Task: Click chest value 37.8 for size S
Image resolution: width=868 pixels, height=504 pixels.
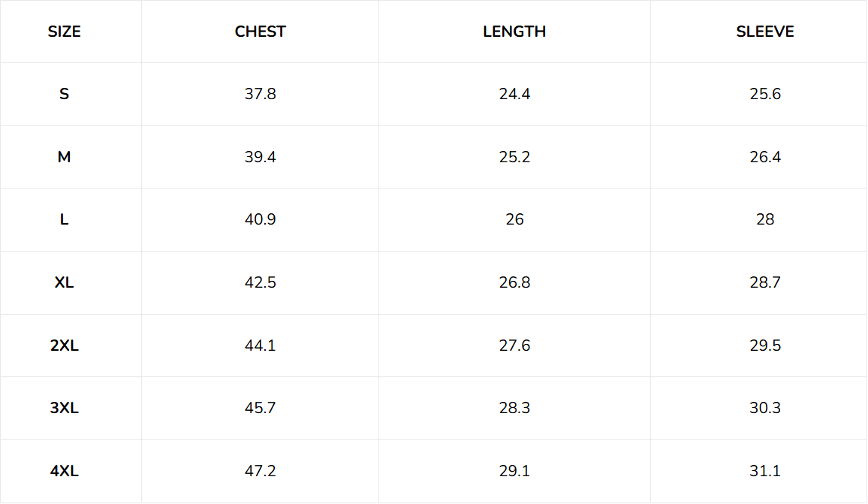Action: coord(261,94)
